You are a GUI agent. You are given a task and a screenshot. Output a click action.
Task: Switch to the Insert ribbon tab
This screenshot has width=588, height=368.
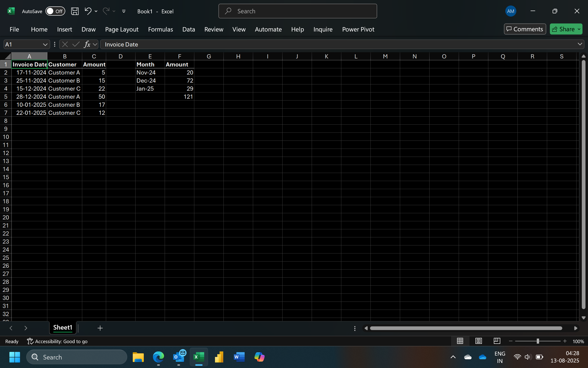click(x=64, y=29)
